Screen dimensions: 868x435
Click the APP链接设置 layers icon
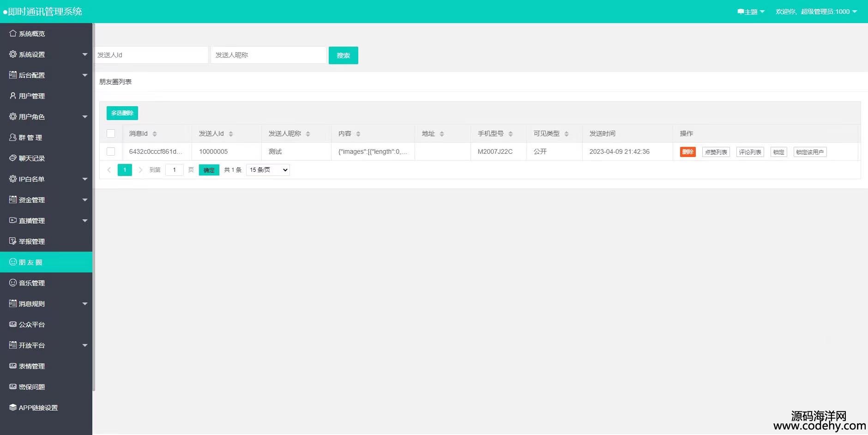click(13, 407)
